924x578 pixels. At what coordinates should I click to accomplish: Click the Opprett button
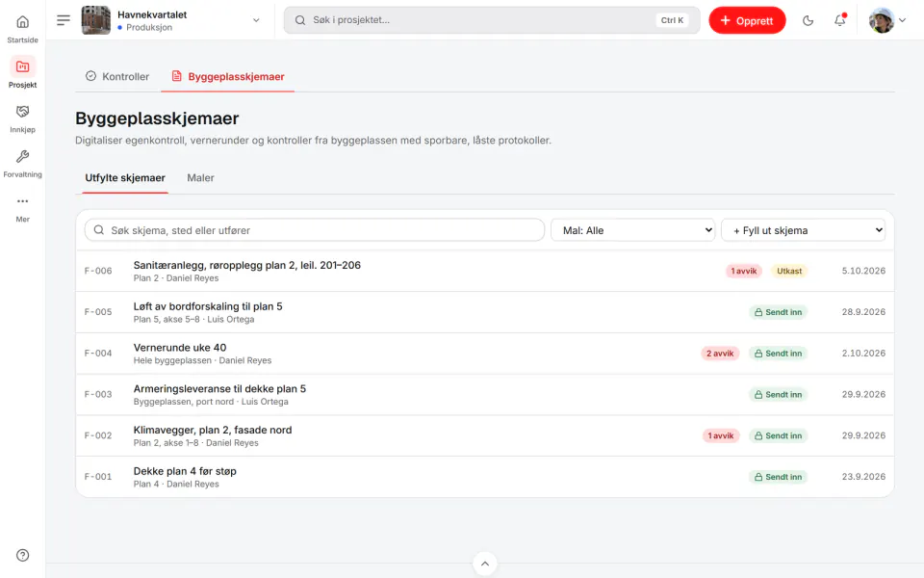[747, 20]
